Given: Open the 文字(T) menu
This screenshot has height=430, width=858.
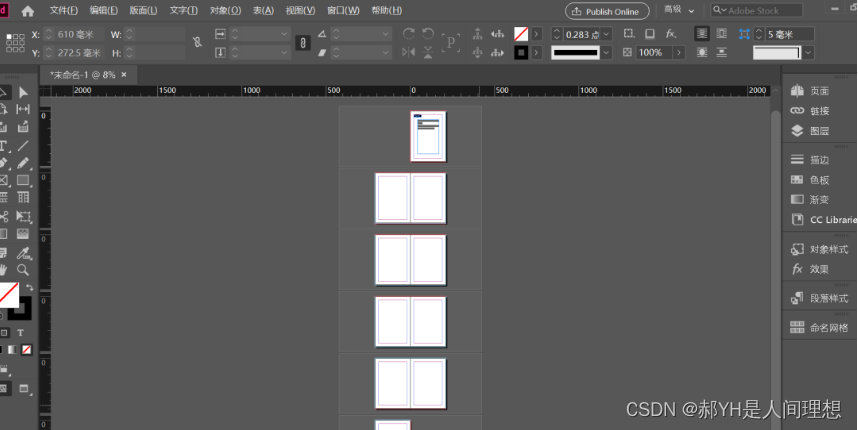Looking at the screenshot, I should coord(183,10).
